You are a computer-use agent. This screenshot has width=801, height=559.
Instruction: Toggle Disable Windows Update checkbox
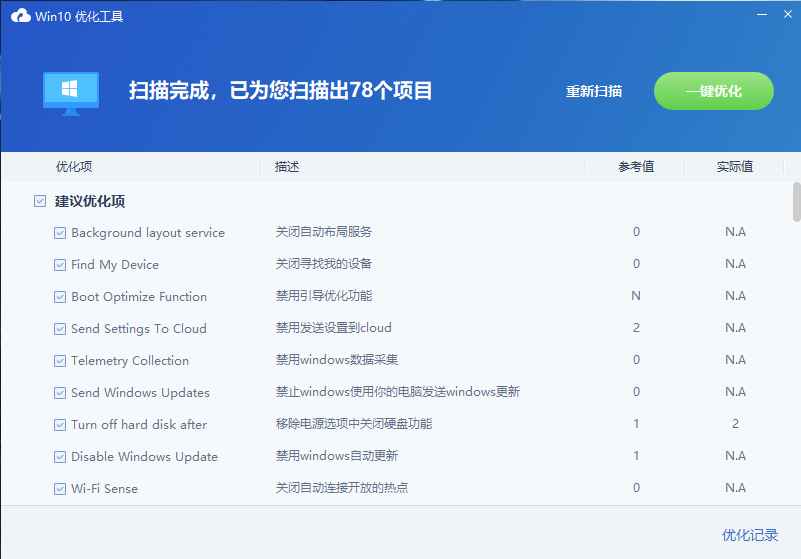tap(60, 456)
